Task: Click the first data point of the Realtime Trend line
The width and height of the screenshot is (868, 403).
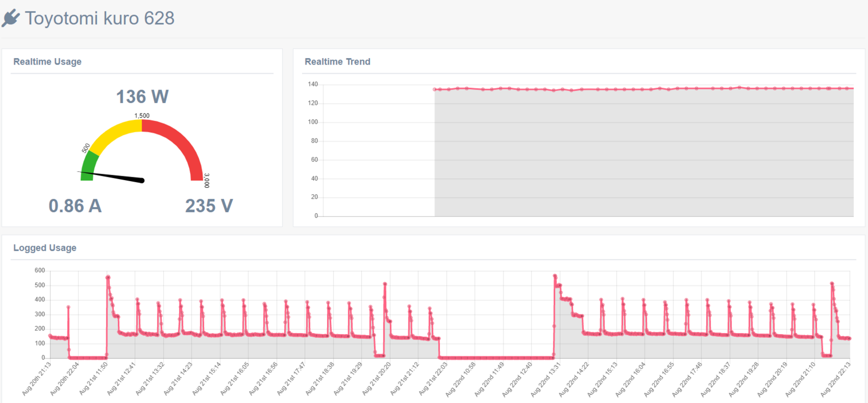Action: click(435, 89)
